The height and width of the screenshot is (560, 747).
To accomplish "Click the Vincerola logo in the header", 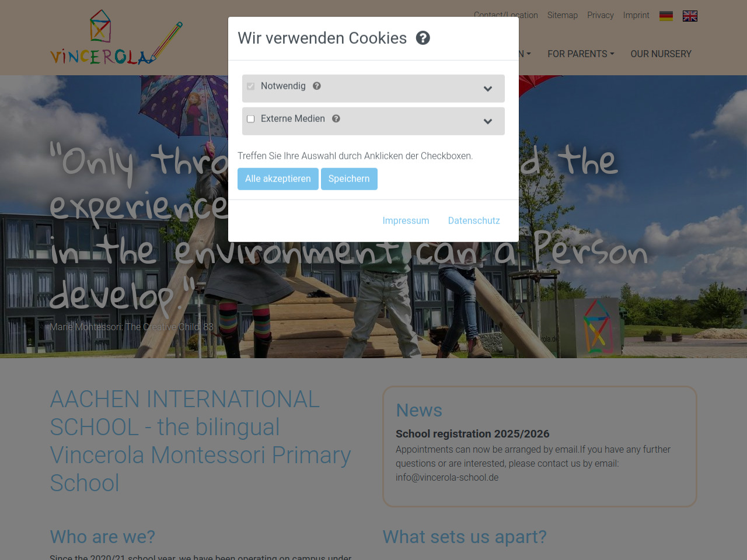I will tap(117, 37).
